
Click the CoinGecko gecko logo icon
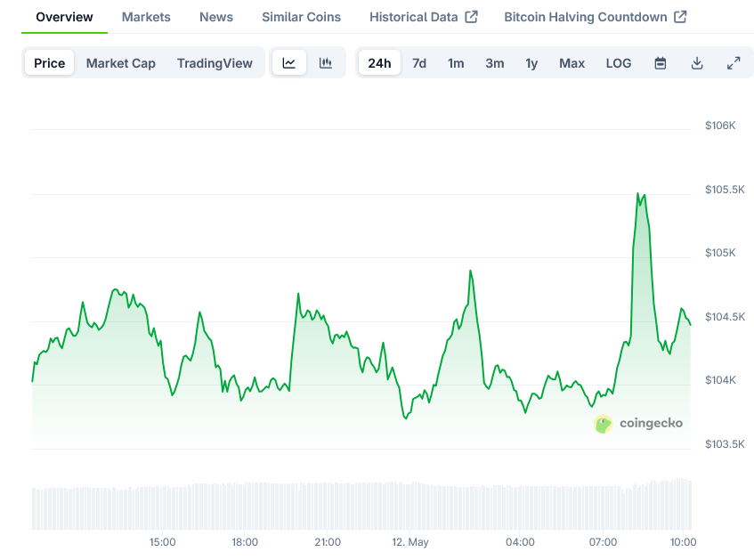pyautogui.click(x=604, y=424)
